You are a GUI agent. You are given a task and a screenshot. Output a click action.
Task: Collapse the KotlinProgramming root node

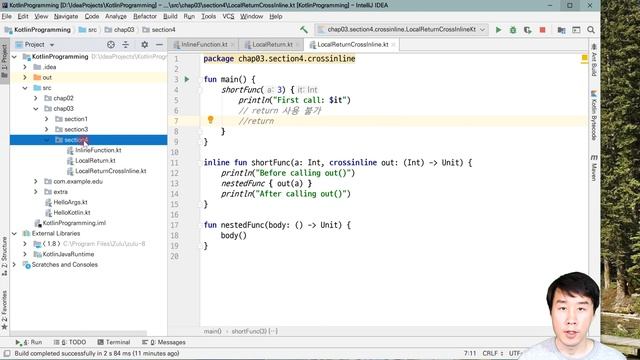[14, 57]
